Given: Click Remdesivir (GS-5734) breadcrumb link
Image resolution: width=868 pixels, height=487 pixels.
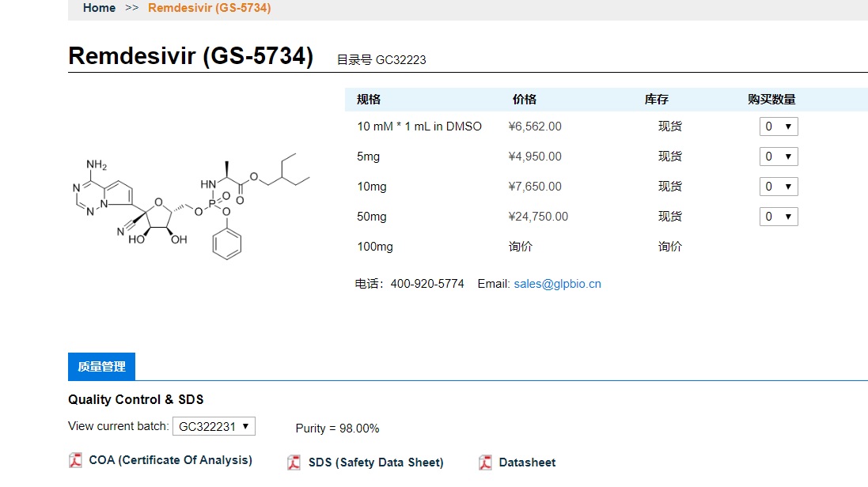Looking at the screenshot, I should (x=209, y=8).
